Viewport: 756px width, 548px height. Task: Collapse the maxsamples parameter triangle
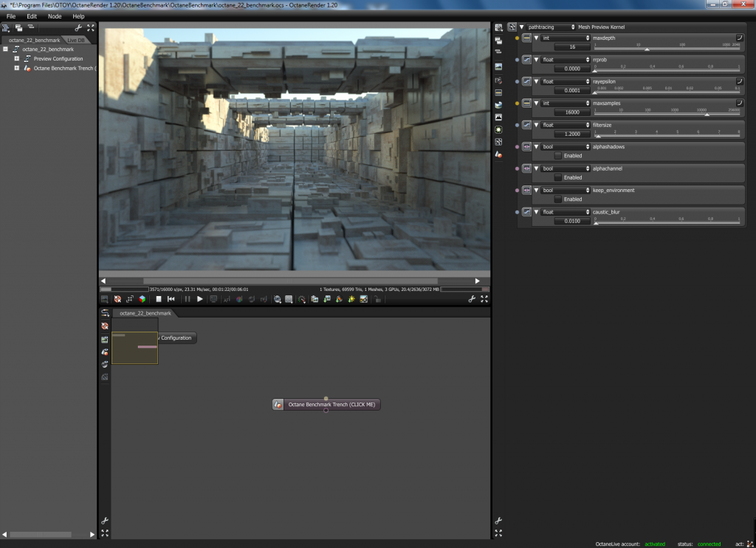coord(536,103)
